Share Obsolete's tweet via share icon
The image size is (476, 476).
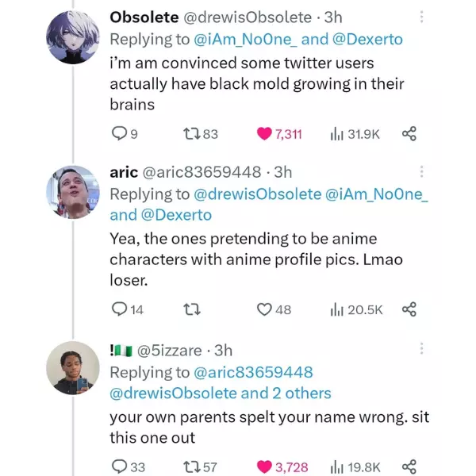point(409,134)
